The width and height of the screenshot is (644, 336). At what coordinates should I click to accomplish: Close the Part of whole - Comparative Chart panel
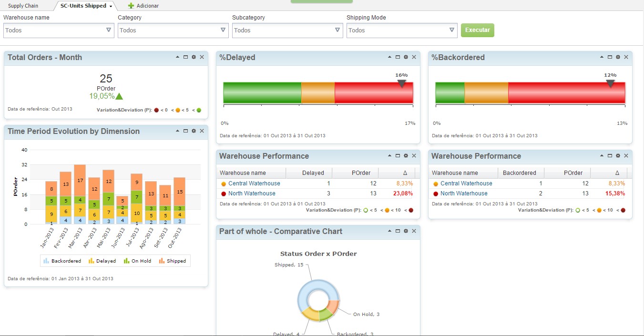pyautogui.click(x=414, y=231)
